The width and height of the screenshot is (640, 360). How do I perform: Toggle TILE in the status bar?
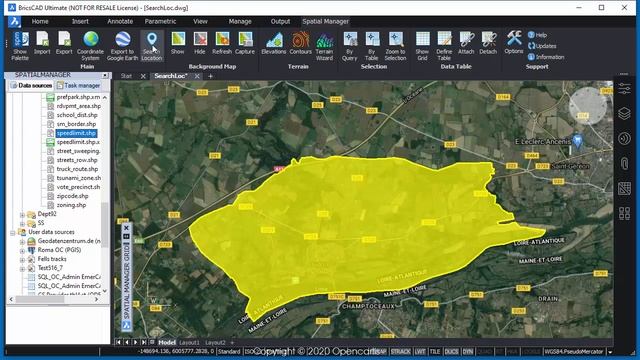tap(435, 351)
